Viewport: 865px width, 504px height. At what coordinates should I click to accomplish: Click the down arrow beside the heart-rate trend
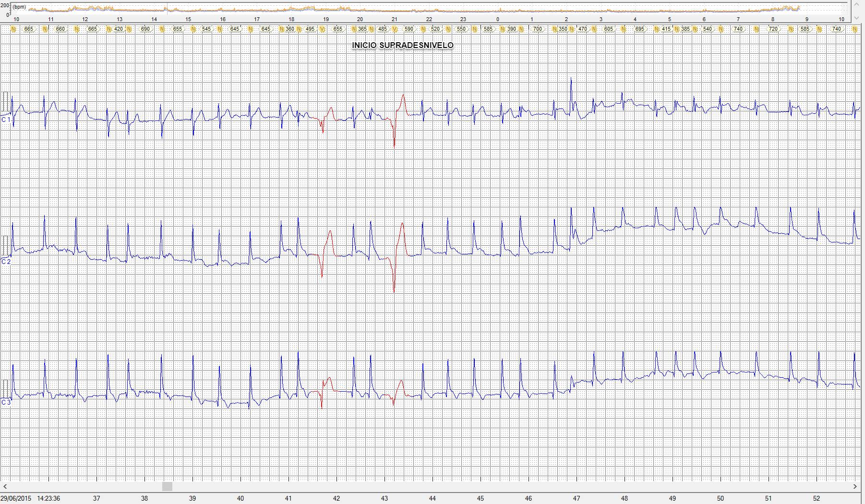pos(856,18)
